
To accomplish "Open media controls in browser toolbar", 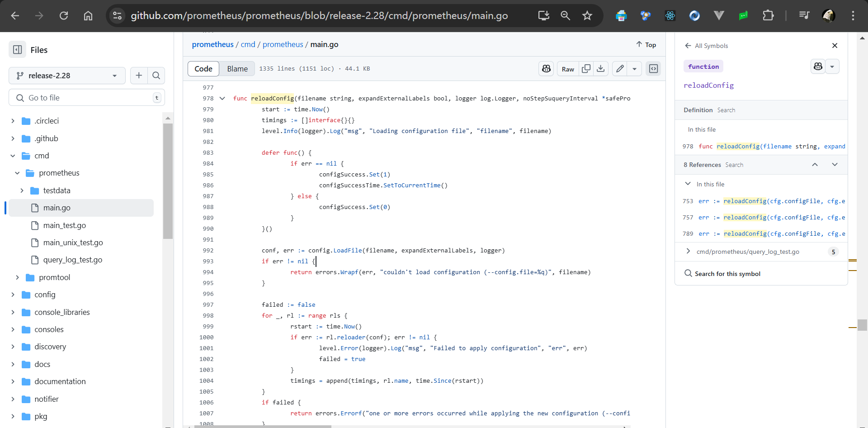I will (804, 16).
